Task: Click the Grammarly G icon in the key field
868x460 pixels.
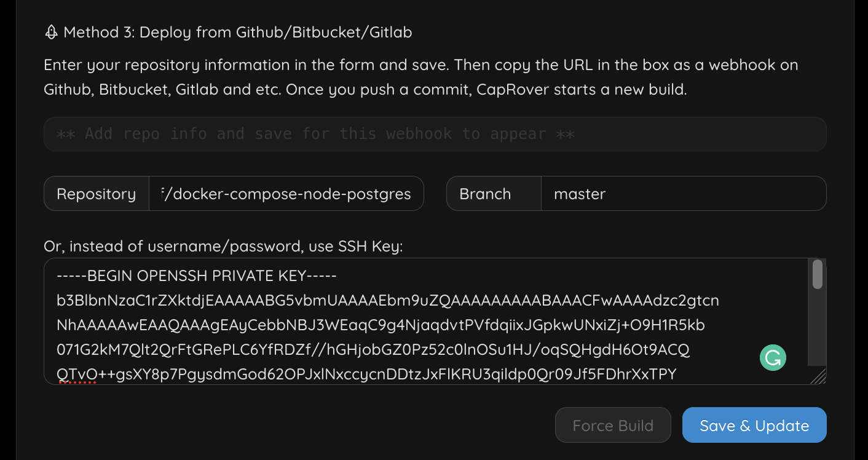Action: point(773,357)
